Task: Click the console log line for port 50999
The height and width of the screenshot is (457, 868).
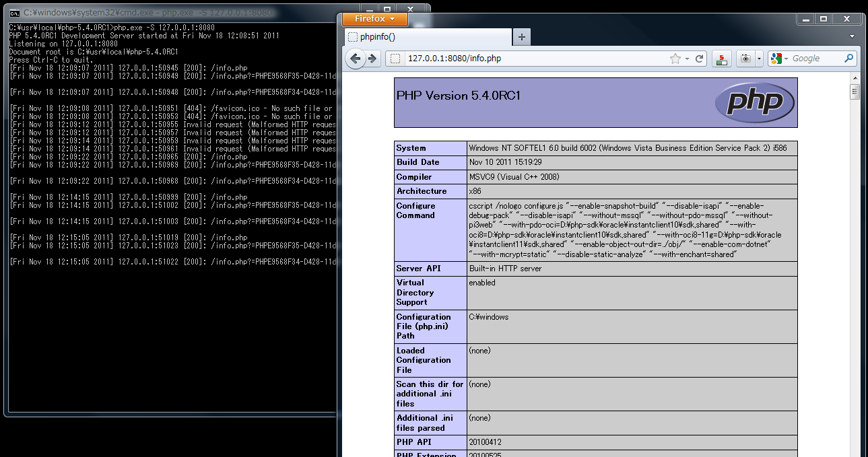Action: tap(129, 197)
